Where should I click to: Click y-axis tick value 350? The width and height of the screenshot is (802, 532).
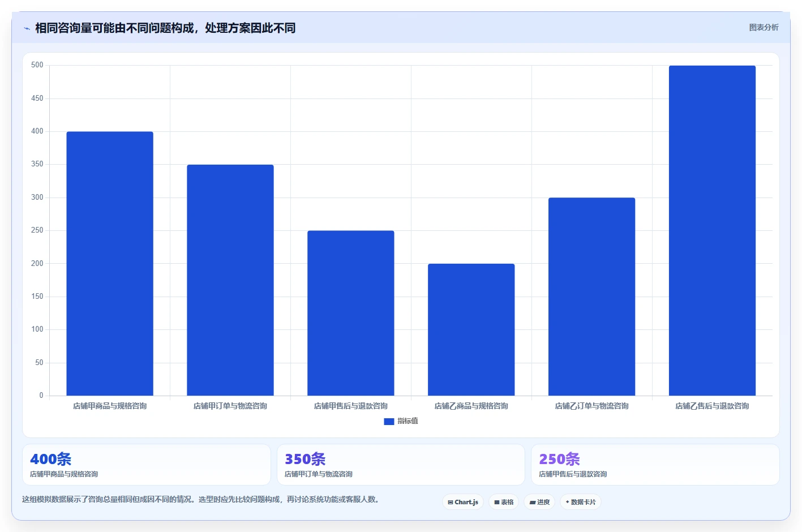click(37, 164)
